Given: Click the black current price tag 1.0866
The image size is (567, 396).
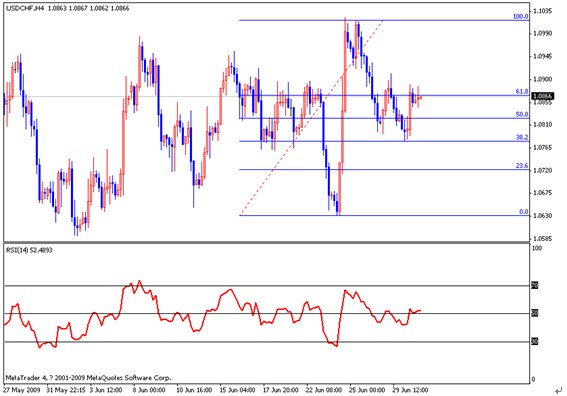Looking at the screenshot, I should coord(543,96).
